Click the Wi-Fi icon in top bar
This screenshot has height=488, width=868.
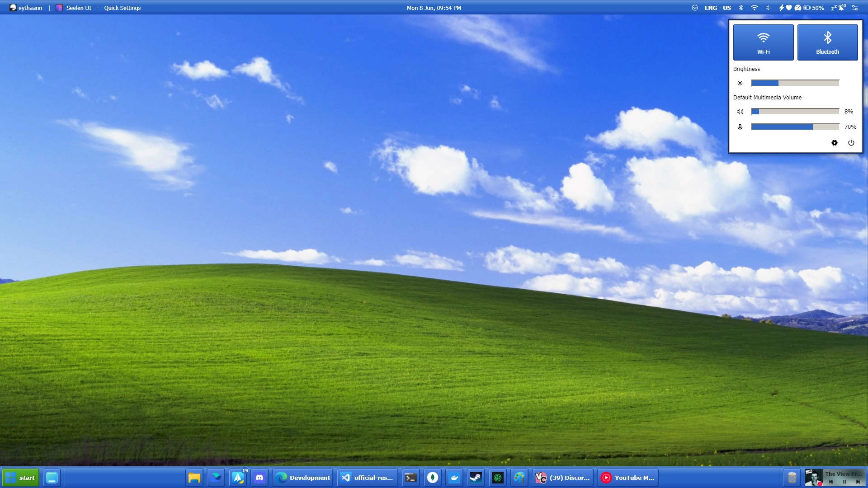click(x=755, y=8)
